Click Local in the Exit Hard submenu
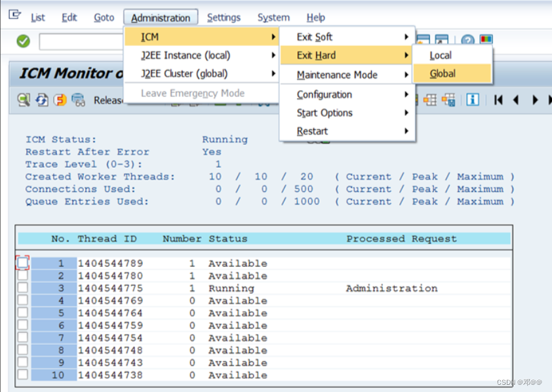This screenshot has width=552, height=392. coord(441,56)
